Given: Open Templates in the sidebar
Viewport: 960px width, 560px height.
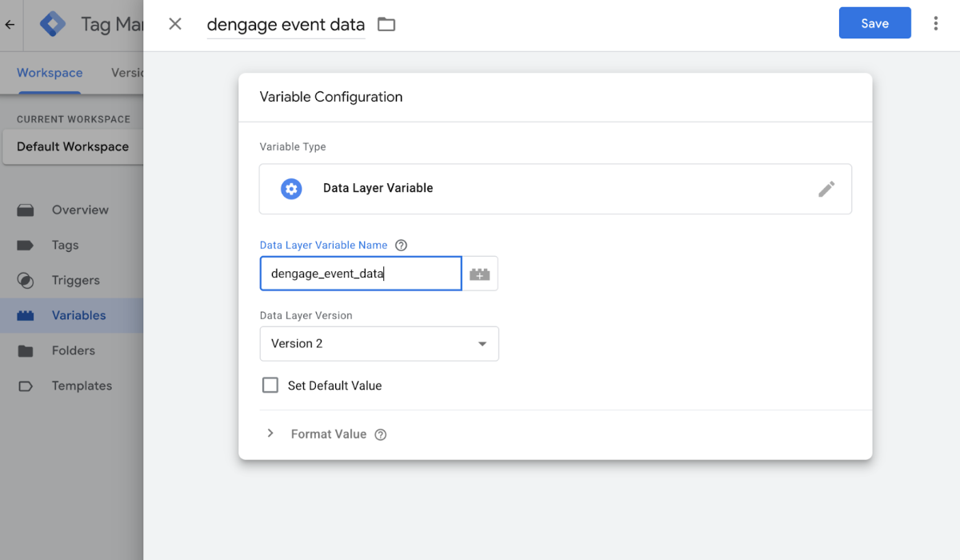Looking at the screenshot, I should coord(82,386).
